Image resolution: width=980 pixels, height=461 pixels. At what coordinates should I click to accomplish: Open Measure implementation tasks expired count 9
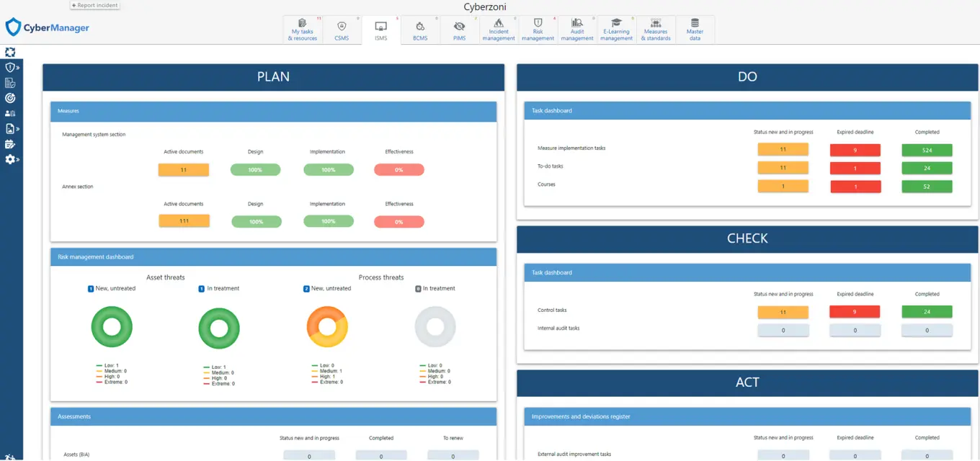click(x=855, y=150)
